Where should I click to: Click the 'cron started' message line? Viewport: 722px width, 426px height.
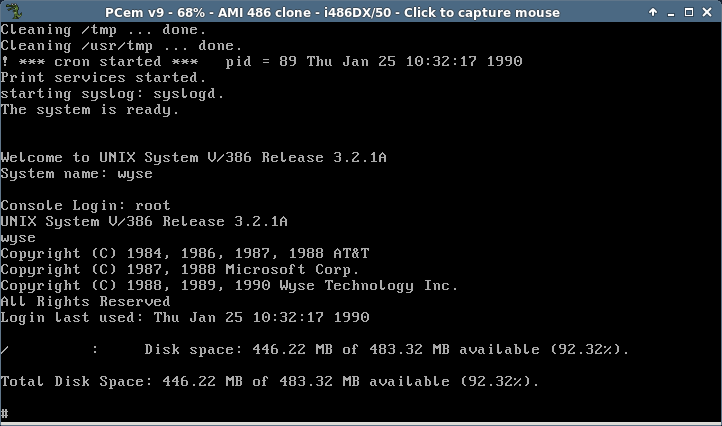pos(262,62)
